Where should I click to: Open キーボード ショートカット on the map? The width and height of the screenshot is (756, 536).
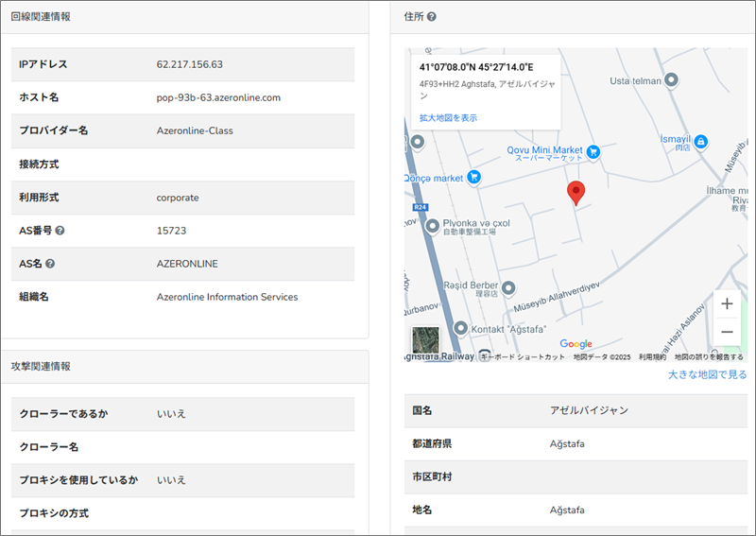(524, 357)
